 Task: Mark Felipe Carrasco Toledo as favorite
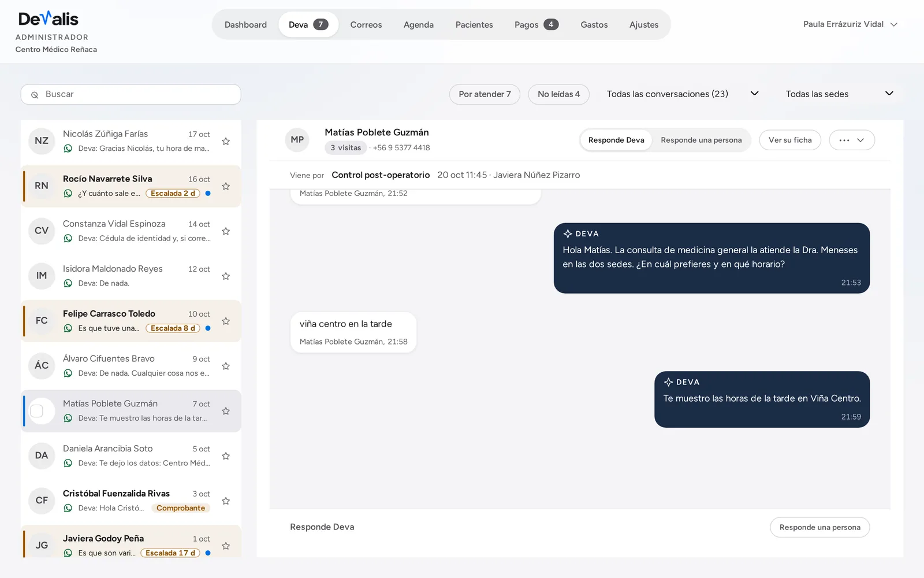pyautogui.click(x=226, y=321)
